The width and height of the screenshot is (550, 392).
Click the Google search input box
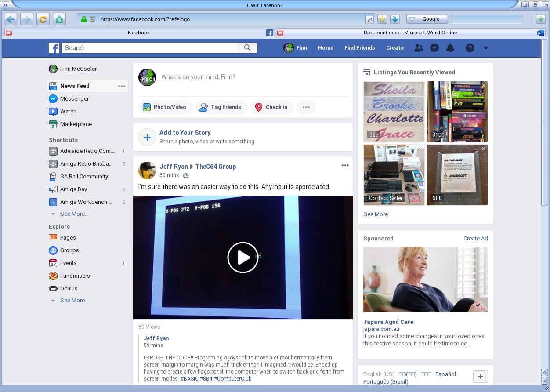coord(487,19)
